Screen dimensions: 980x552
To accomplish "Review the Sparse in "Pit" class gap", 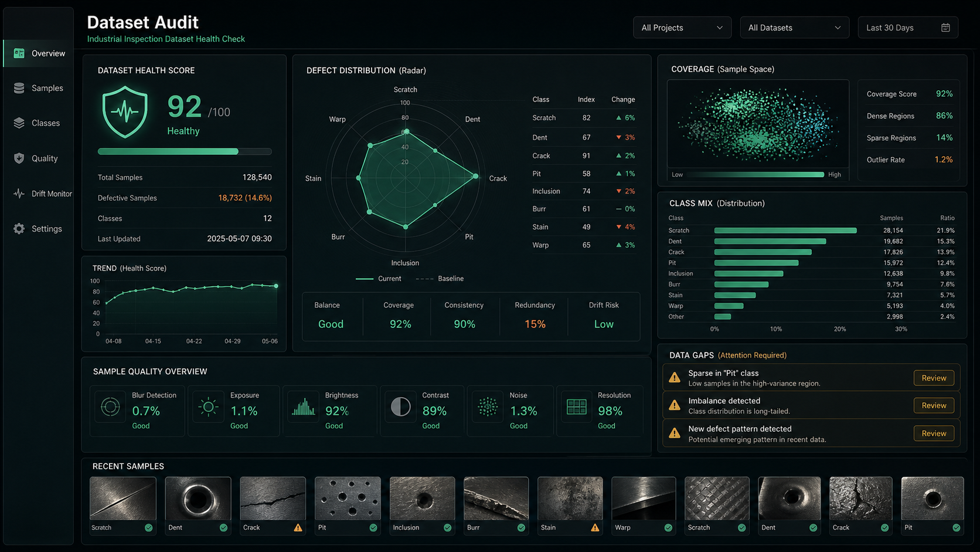I will click(x=934, y=378).
